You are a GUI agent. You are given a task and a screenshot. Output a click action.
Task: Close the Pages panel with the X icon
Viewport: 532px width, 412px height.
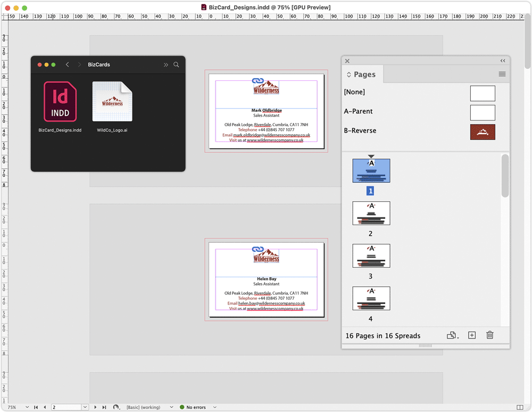[347, 61]
